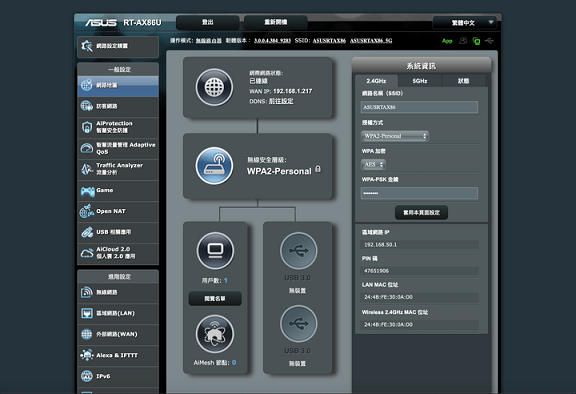Screen dimensions: 576x394
Task: Open the Guest Network sidebar icon
Action: (x=87, y=106)
